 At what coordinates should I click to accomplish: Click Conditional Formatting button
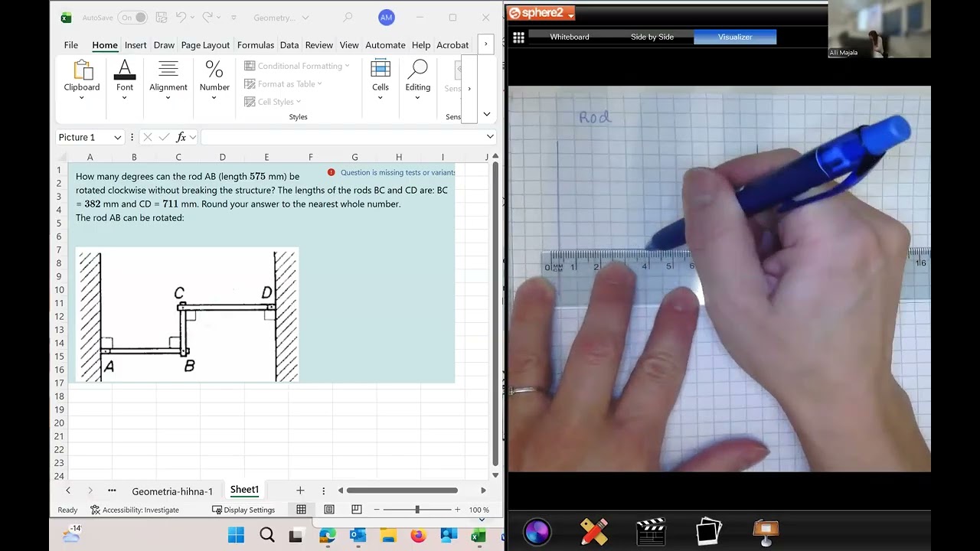[x=297, y=66]
